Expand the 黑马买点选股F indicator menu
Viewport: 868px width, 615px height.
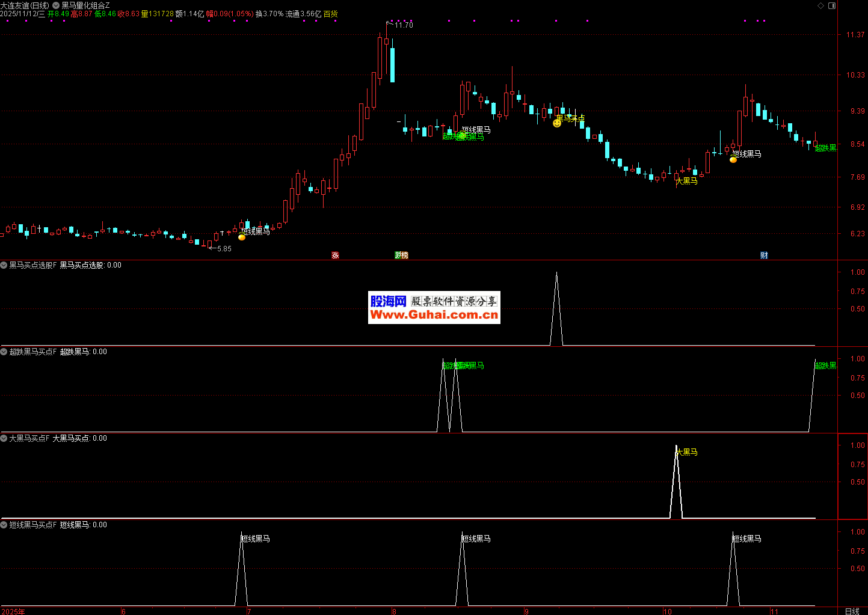pyautogui.click(x=4, y=265)
